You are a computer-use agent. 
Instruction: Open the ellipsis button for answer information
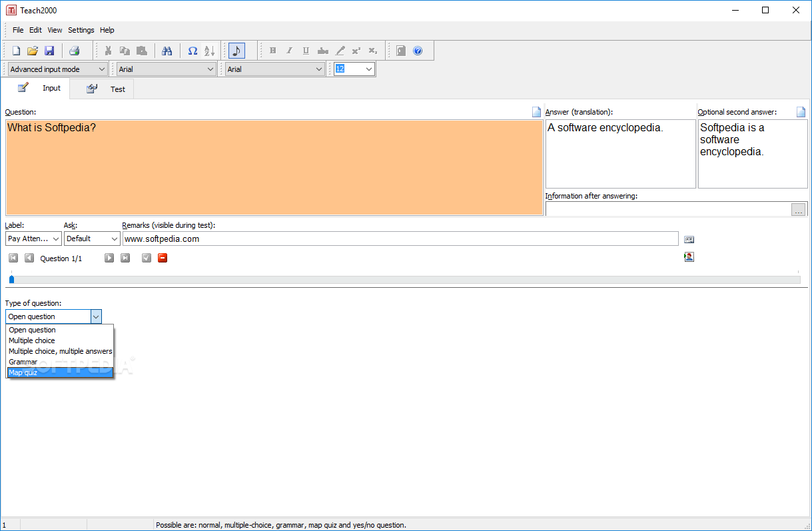pyautogui.click(x=799, y=210)
